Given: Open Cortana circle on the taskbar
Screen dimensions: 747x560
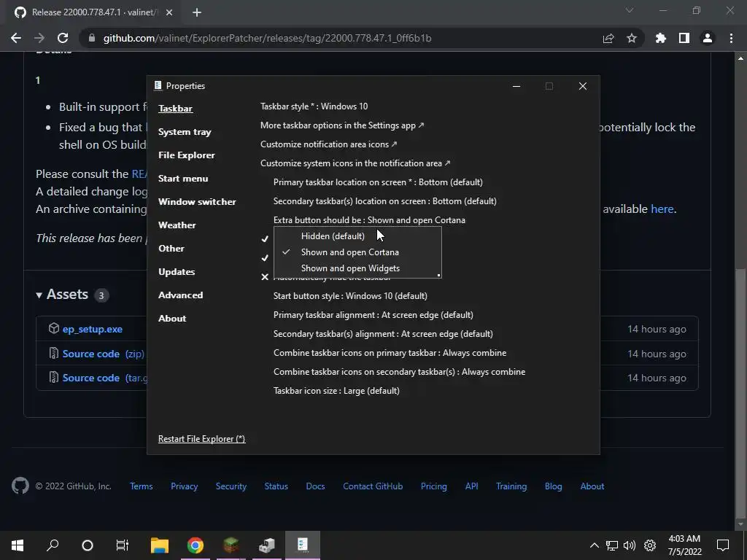Looking at the screenshot, I should 88,545.
